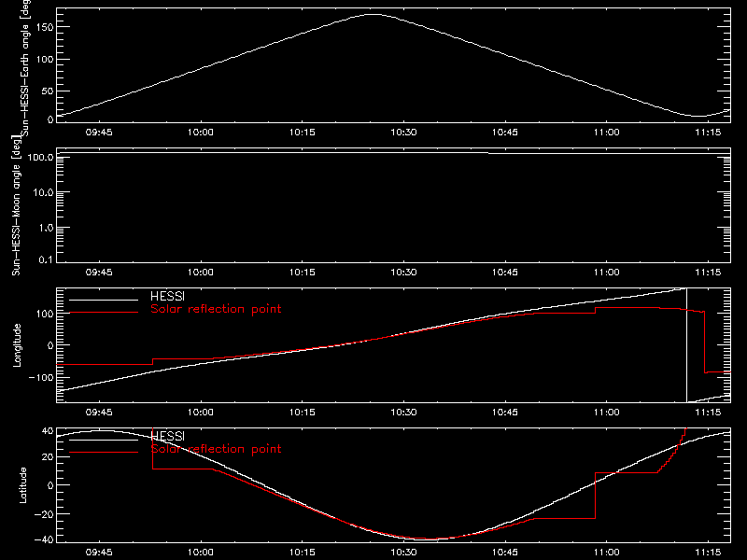Select the 11:15 label under Moon angle plot
This screenshot has height=560, width=747.
click(x=708, y=273)
